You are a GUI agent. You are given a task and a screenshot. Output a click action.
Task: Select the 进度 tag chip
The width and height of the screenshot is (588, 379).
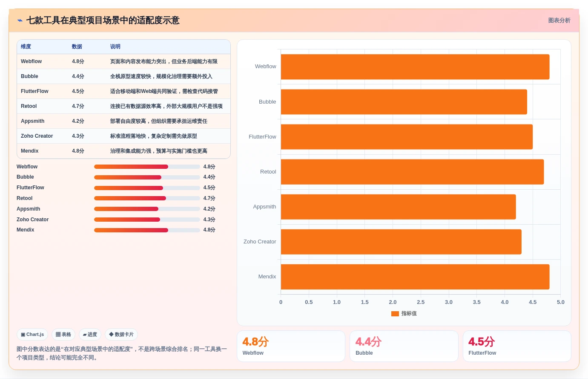click(90, 335)
